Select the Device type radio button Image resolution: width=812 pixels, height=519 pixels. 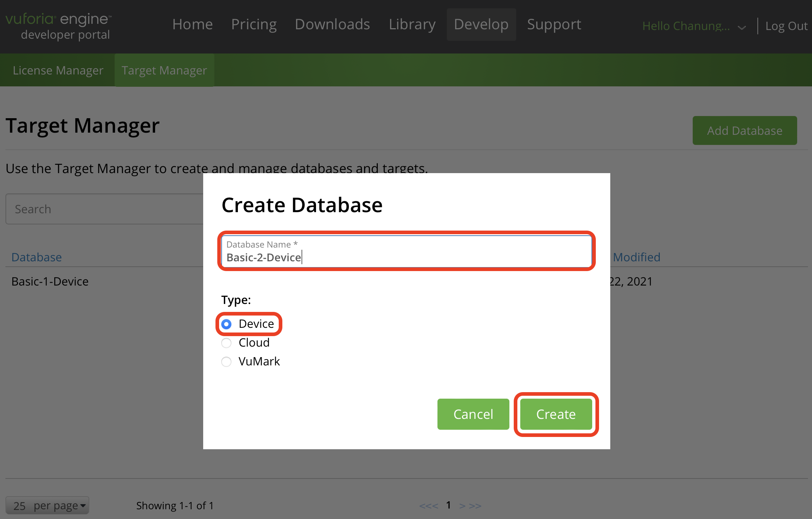[226, 324]
